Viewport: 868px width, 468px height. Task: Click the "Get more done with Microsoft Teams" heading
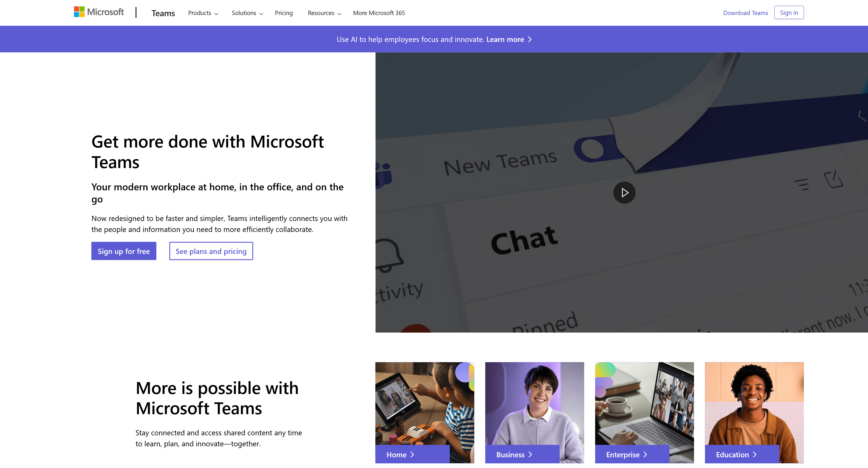(208, 152)
